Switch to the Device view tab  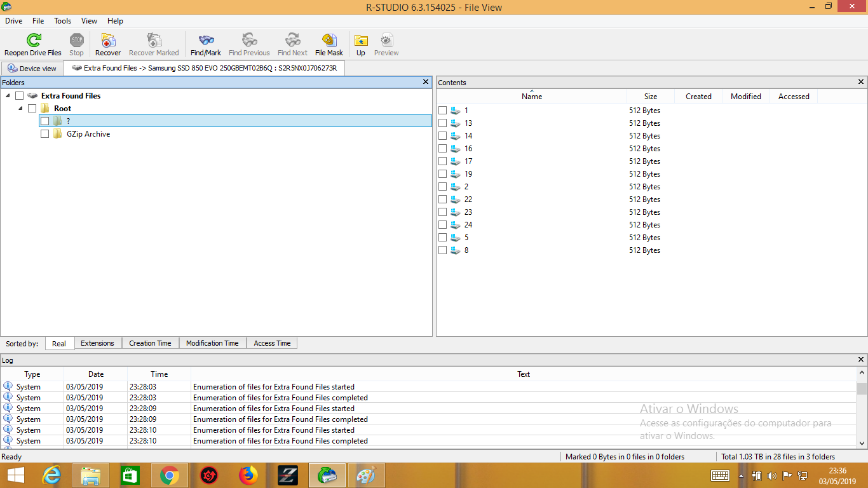[x=32, y=69]
